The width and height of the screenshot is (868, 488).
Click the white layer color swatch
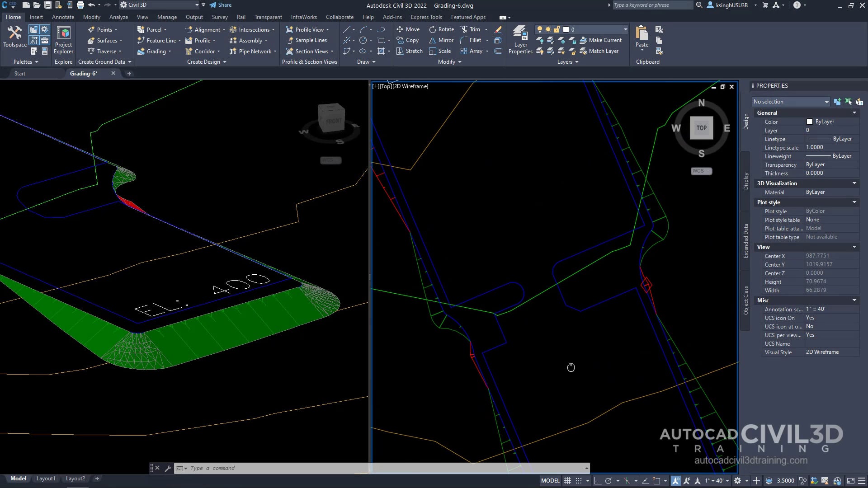tap(566, 29)
